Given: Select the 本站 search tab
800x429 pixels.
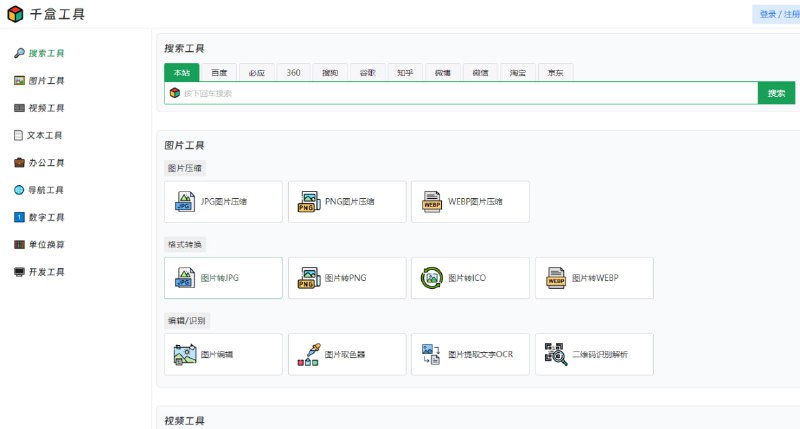Looking at the screenshot, I should [x=182, y=72].
